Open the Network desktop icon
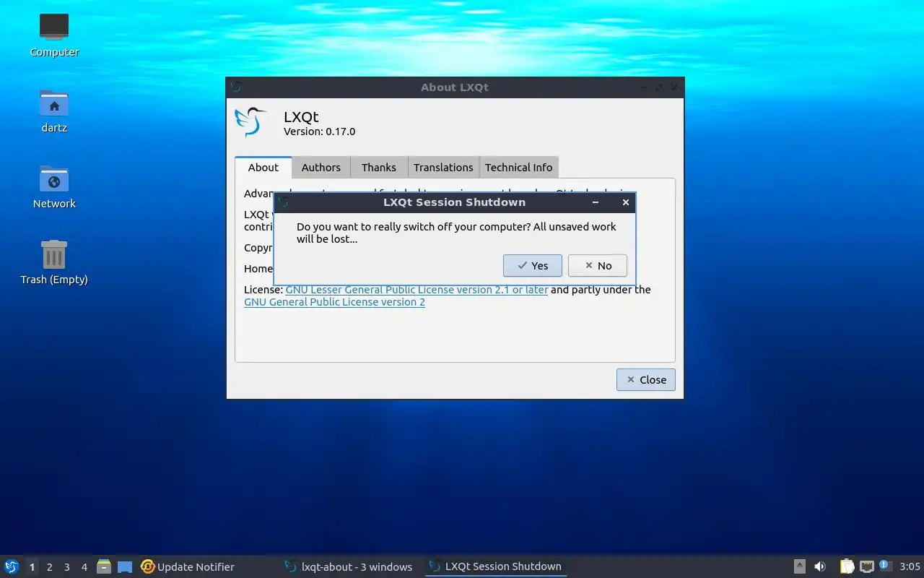 click(54, 186)
